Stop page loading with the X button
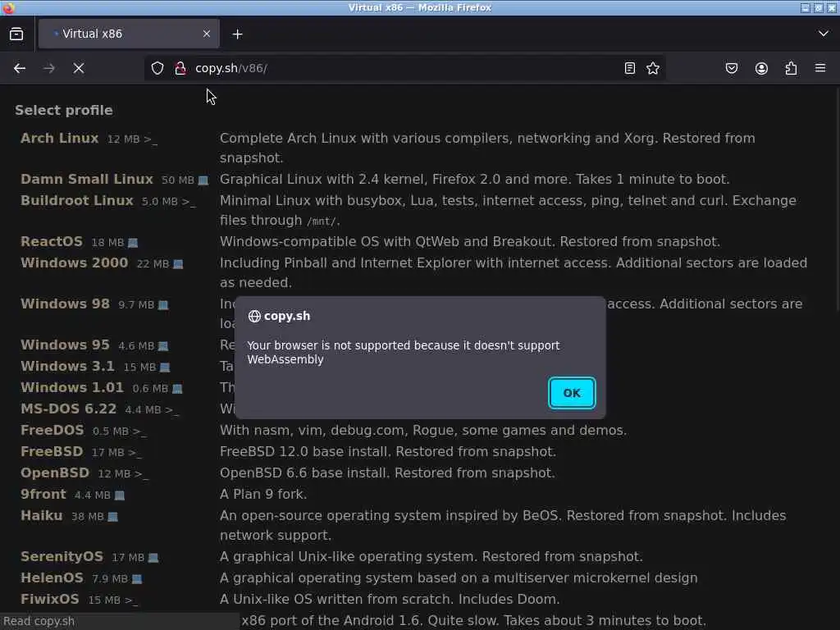Screen dimensions: 840x630 click(79, 68)
